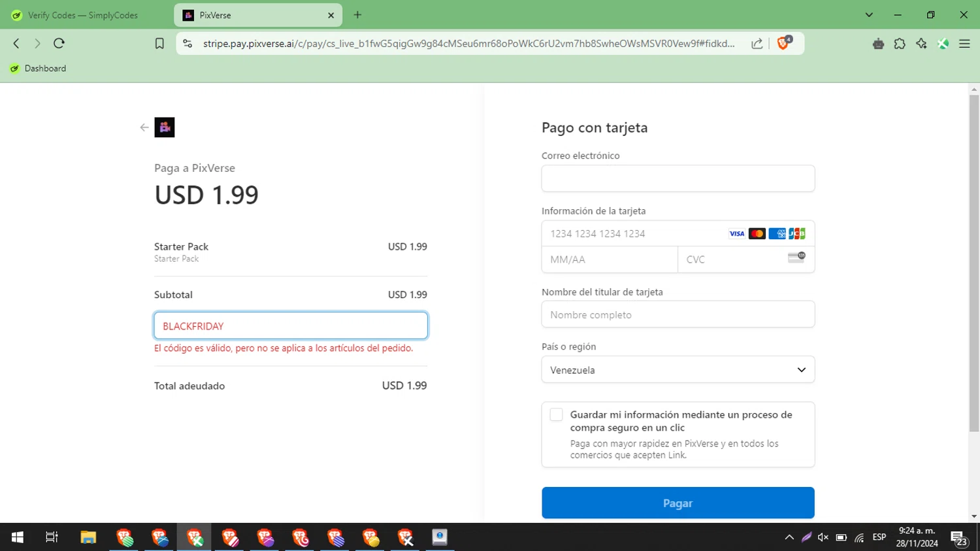The width and height of the screenshot is (980, 551).
Task: Open the robot face extension icon
Action: point(878,43)
